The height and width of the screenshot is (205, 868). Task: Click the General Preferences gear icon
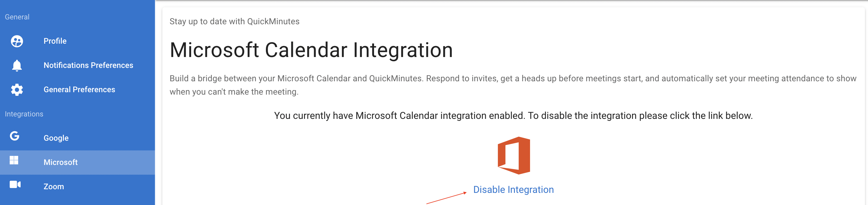coord(17,90)
